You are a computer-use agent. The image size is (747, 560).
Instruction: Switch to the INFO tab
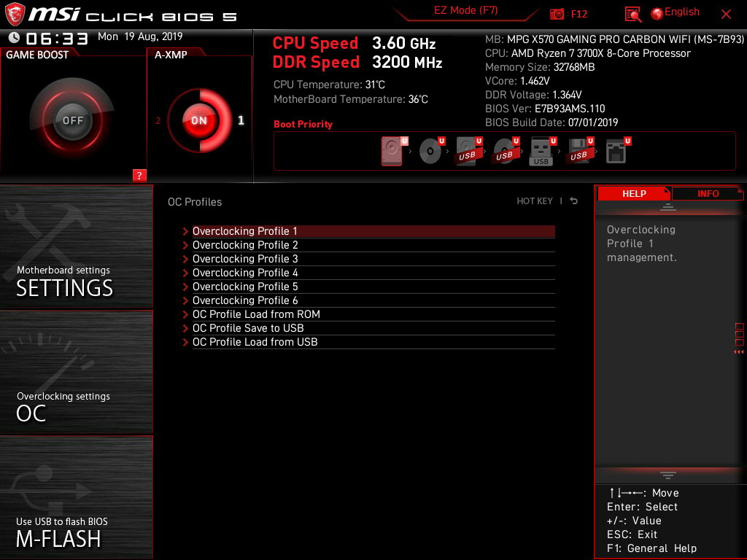pos(708,193)
